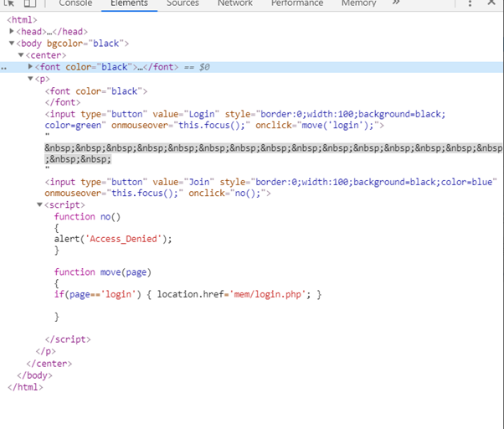Open the ellipsis actions on selected row
Image resolution: width=504 pixels, height=429 pixels.
coord(3,68)
